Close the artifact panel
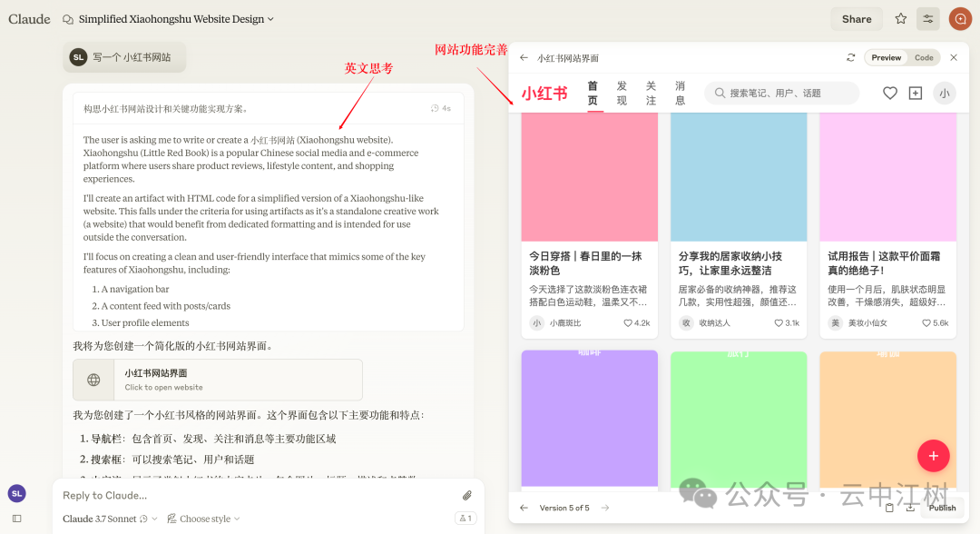The image size is (980, 534). (954, 57)
